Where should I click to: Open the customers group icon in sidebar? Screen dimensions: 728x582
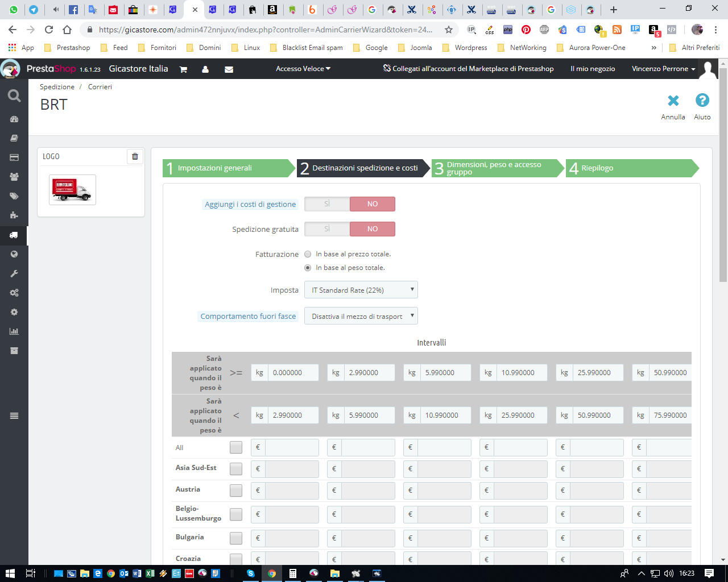click(14, 177)
